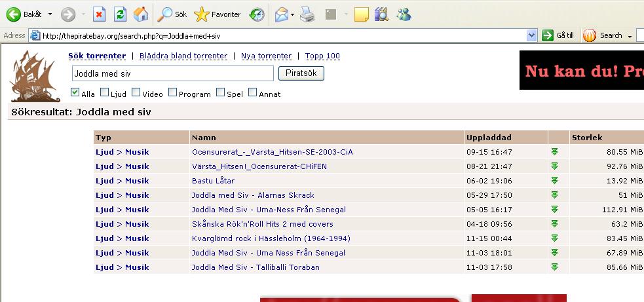Open Skånska Rök'n'Roll Hits 2 med covers
The image size is (644, 302).
[263, 224]
